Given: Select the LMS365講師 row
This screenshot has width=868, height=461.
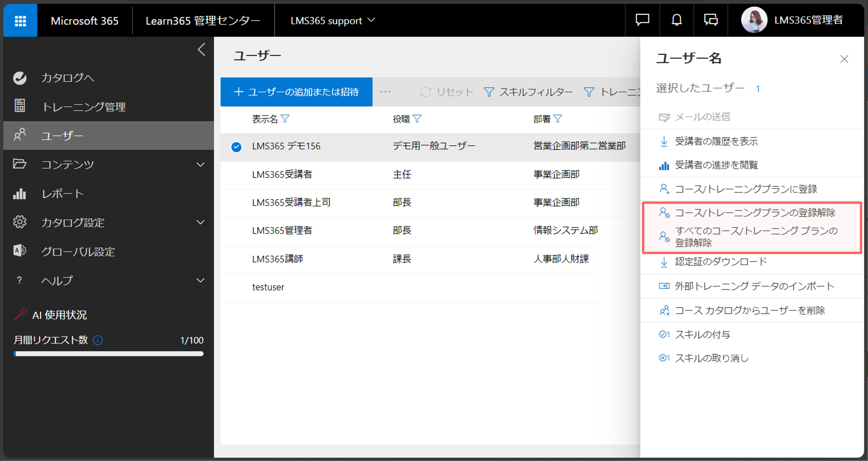Looking at the screenshot, I should [x=430, y=259].
